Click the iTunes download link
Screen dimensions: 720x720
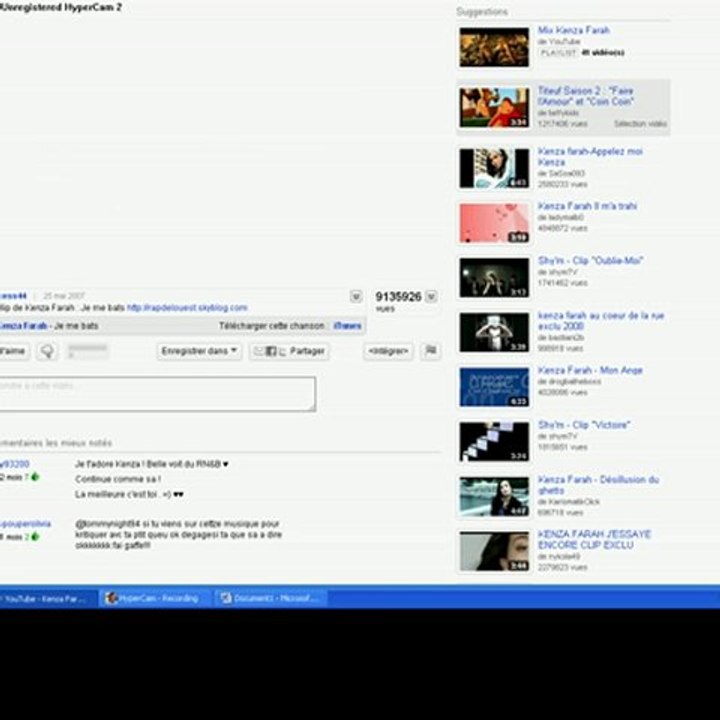[x=348, y=326]
